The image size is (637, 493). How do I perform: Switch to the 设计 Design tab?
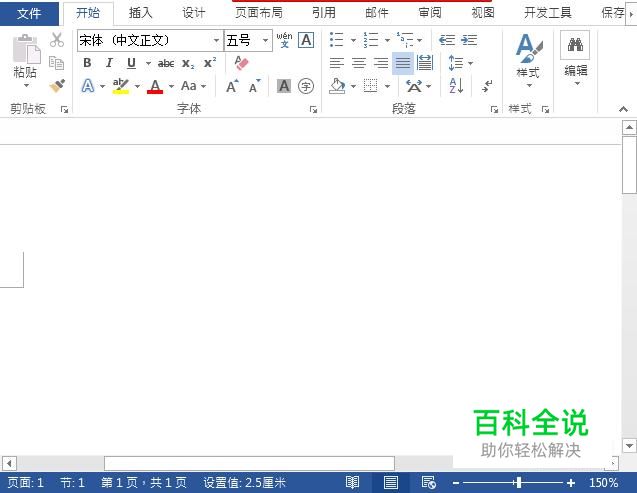coord(193,13)
